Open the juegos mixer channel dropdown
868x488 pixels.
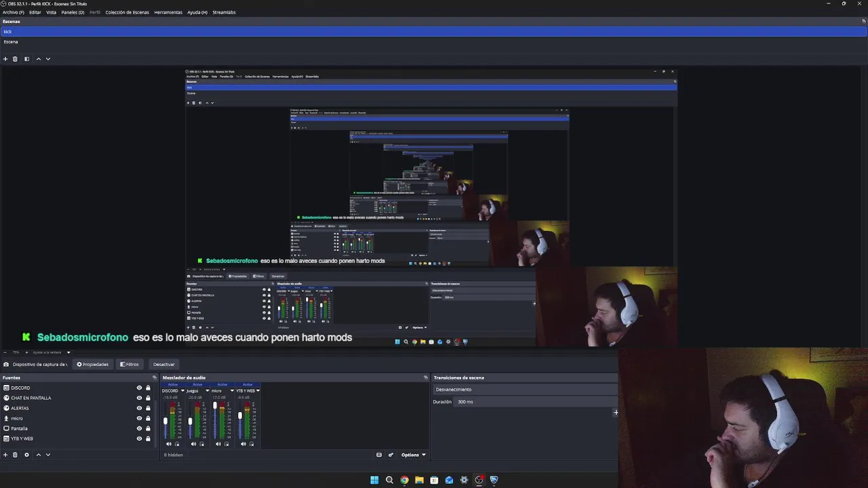(208, 390)
